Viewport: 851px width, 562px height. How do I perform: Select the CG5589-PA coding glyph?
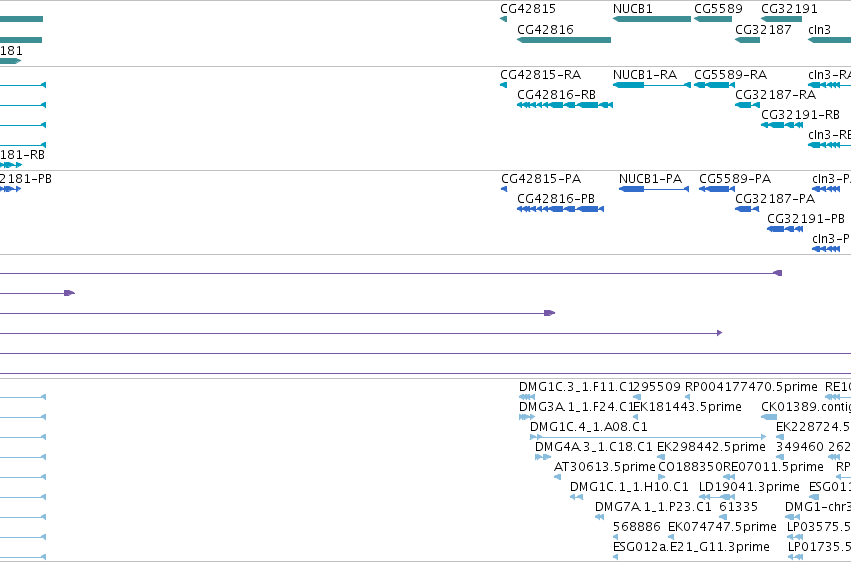tap(717, 189)
